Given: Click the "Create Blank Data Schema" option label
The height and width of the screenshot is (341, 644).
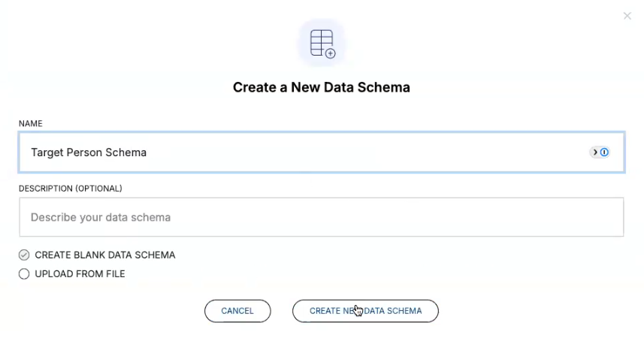Looking at the screenshot, I should point(104,255).
